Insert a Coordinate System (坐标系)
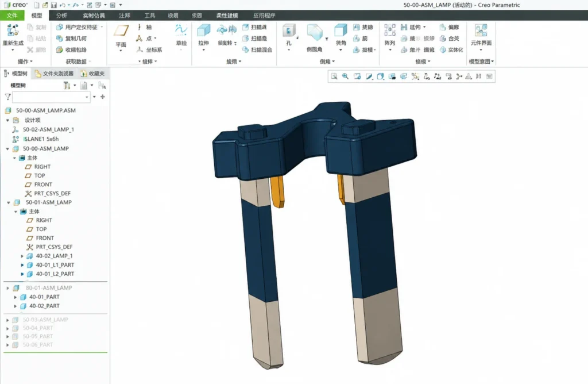The height and width of the screenshot is (384, 588). coord(149,49)
